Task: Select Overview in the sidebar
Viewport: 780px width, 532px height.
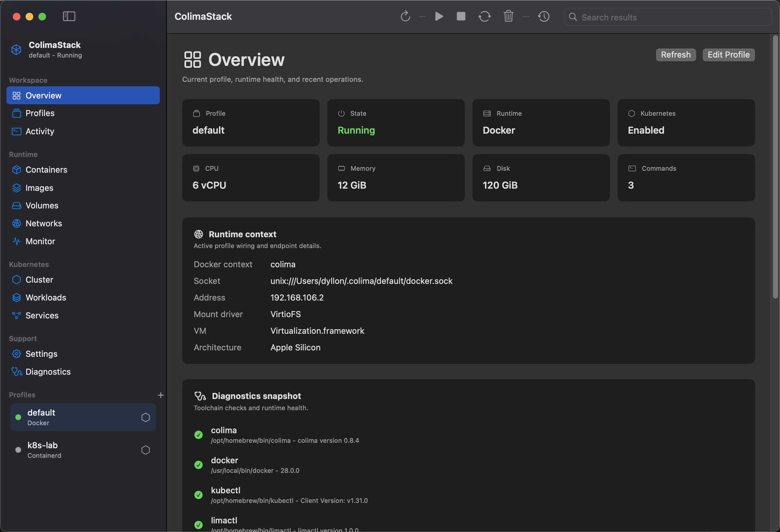Action: pyautogui.click(x=83, y=96)
